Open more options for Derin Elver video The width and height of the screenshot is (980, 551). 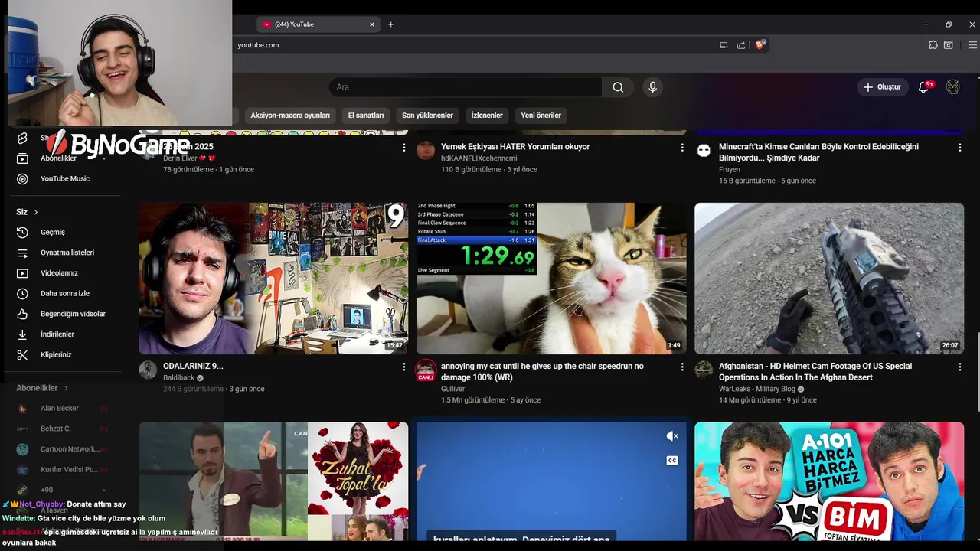coord(404,148)
